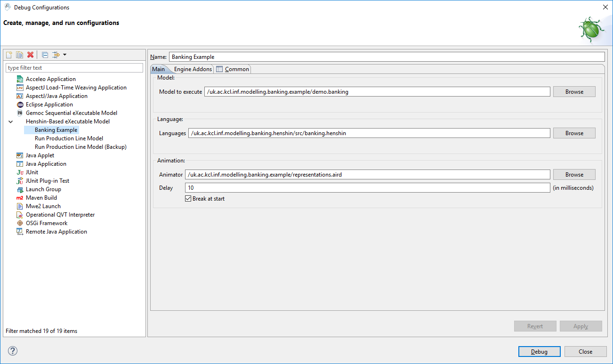Browse for the Languages file
Viewport: 613px width, 364px height.
click(x=574, y=133)
